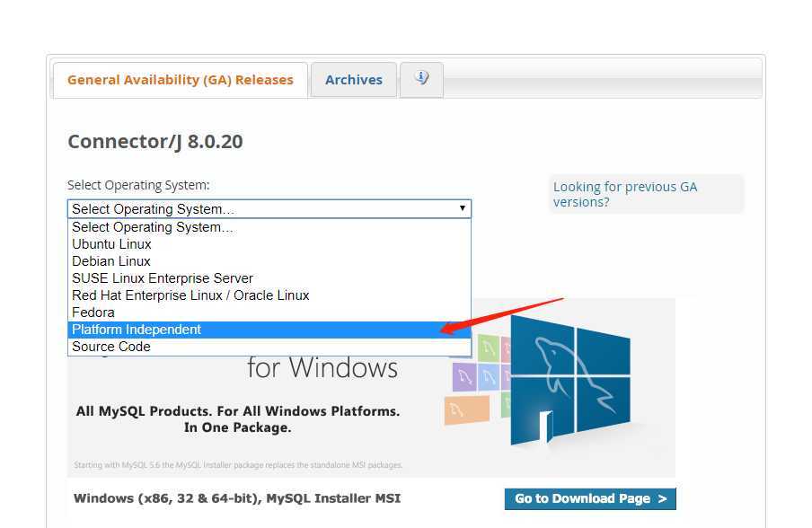This screenshot has height=528, width=812.
Task: Open 'Looking for previous GA versions?' link
Action: click(x=625, y=194)
